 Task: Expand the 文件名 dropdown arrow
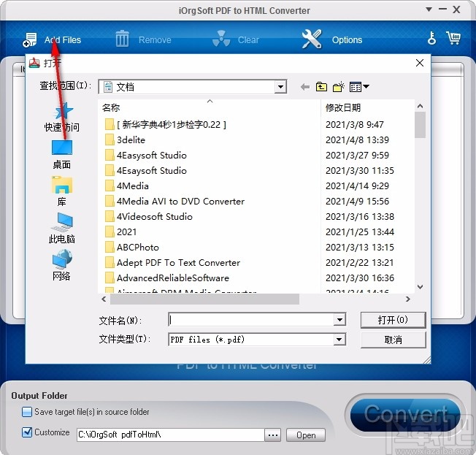[x=339, y=320]
